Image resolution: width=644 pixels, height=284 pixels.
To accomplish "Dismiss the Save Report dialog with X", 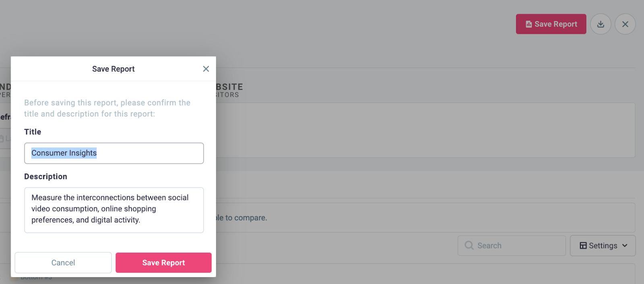I will (x=206, y=69).
